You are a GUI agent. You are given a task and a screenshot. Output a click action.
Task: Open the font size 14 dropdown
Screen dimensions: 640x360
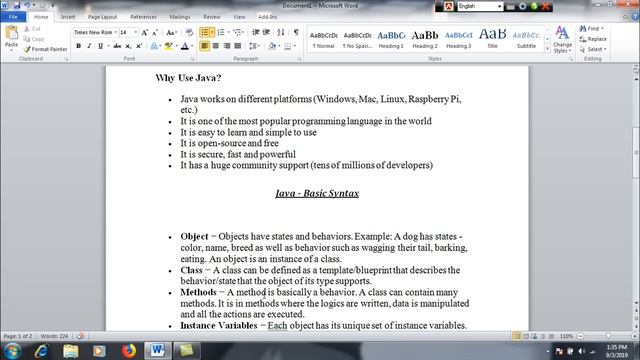[136, 32]
